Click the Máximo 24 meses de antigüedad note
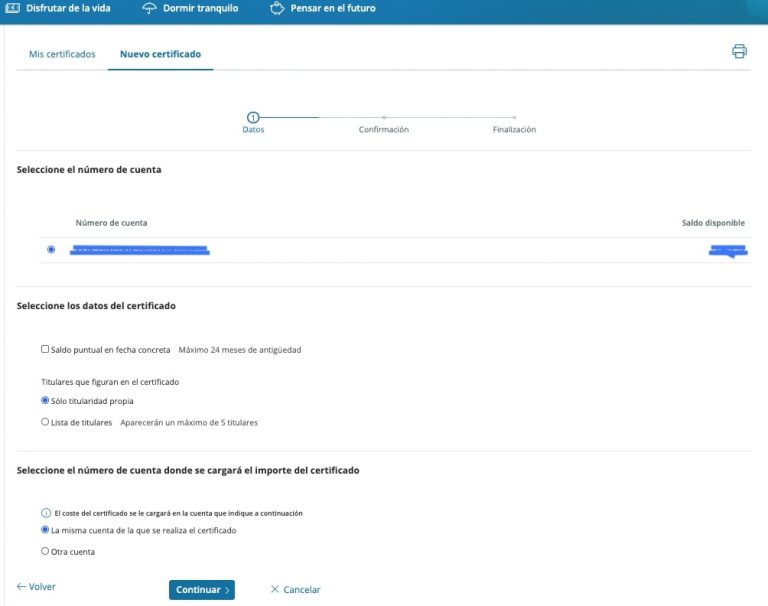The width and height of the screenshot is (768, 606). [x=240, y=350]
